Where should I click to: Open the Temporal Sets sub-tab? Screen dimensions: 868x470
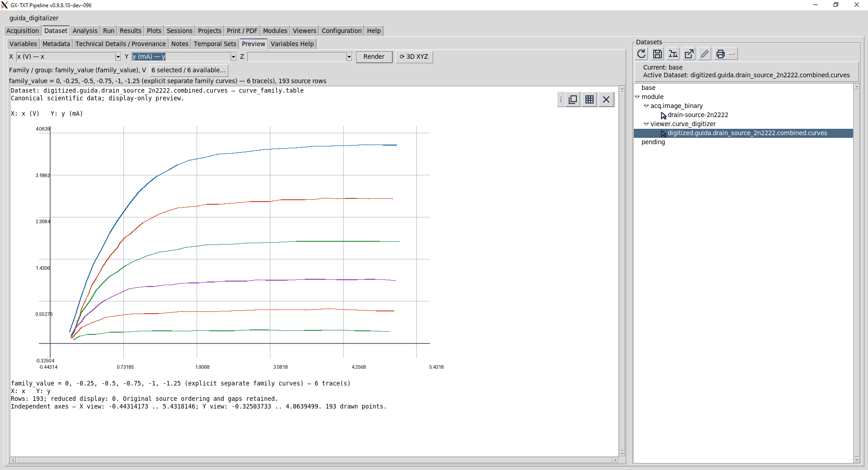point(215,44)
